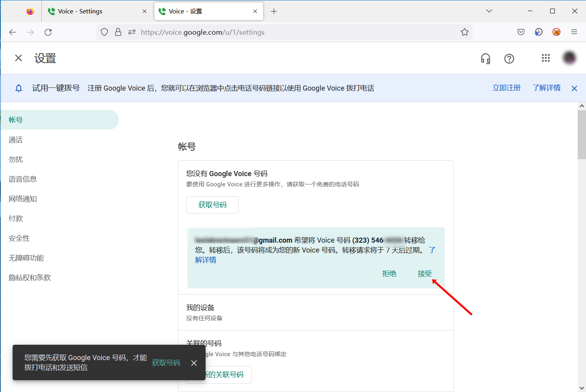
Task: Go forward to the next page
Action: tap(30, 32)
